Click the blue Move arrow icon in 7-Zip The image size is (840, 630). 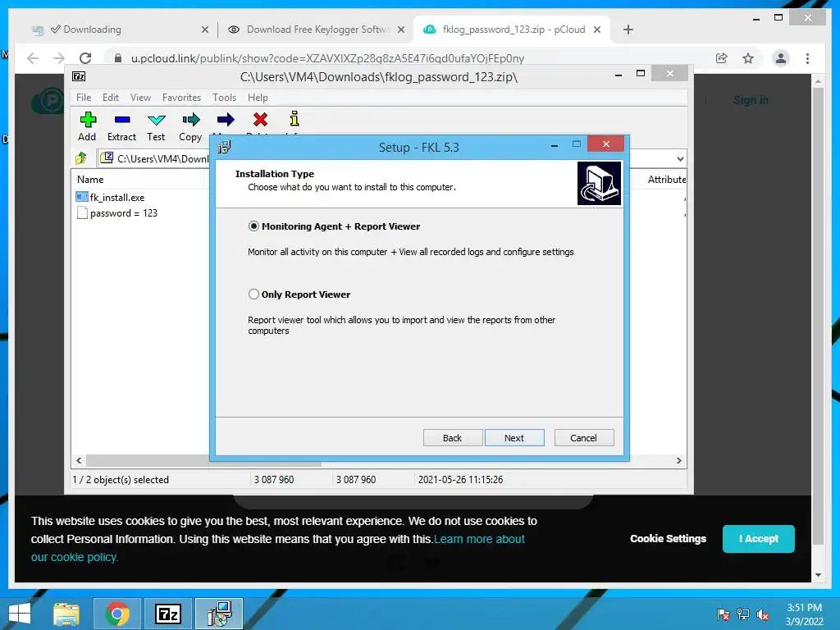point(226,120)
